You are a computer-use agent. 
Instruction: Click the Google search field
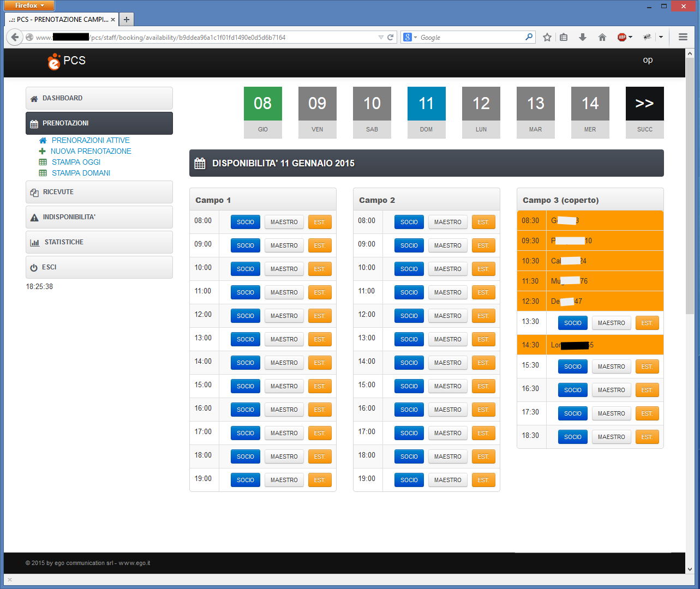[471, 37]
